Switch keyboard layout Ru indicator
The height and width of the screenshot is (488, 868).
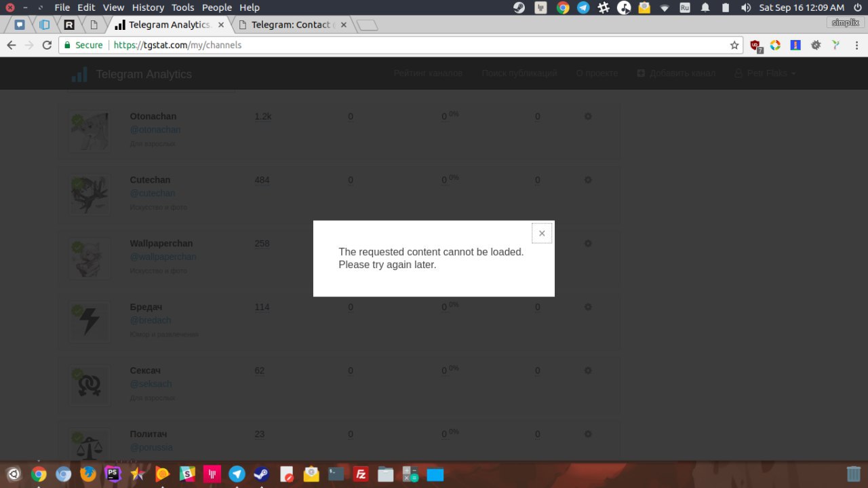685,7
